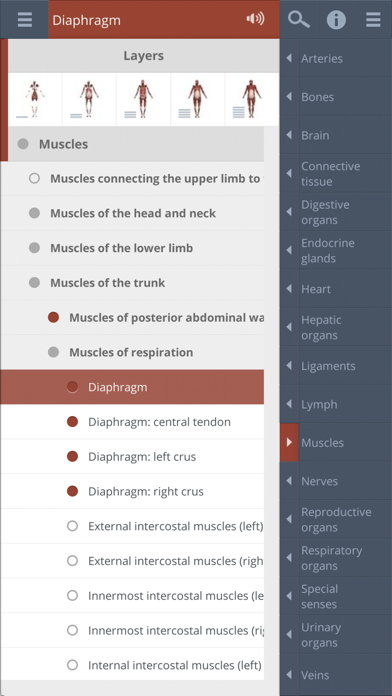Open the hamburger menu left of Diaphragm

(x=24, y=20)
